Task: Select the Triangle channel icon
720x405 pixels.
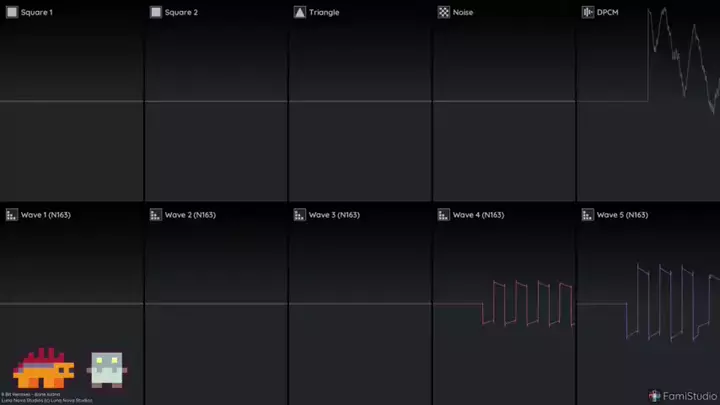Action: [300, 12]
